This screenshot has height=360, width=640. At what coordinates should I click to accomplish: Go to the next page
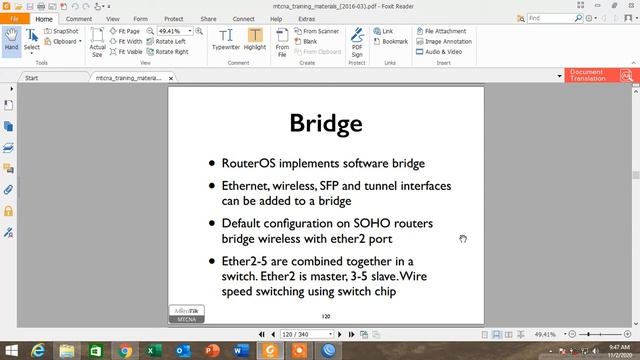click(340, 334)
